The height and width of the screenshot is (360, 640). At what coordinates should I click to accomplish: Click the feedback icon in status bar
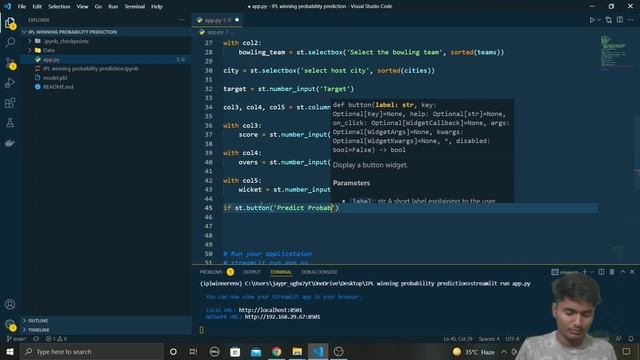[619, 339]
